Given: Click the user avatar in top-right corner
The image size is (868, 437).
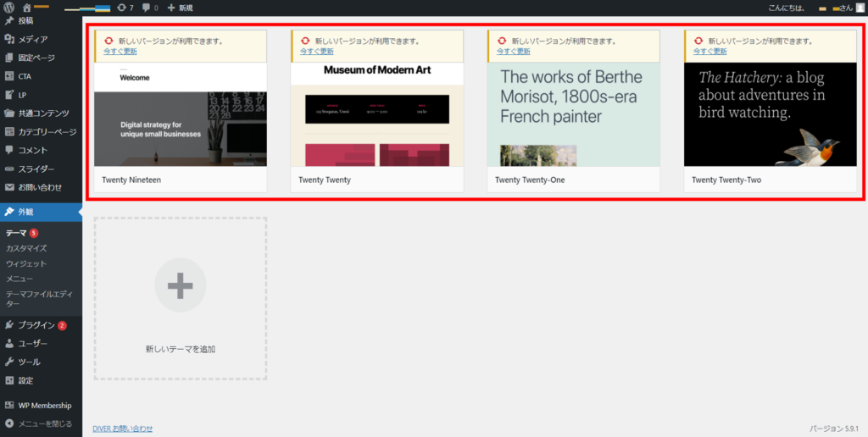Looking at the screenshot, I should point(860,8).
